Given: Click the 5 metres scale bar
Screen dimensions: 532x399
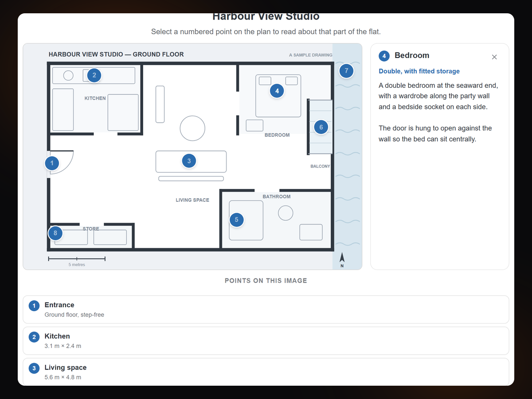Looking at the screenshot, I should point(77,258).
